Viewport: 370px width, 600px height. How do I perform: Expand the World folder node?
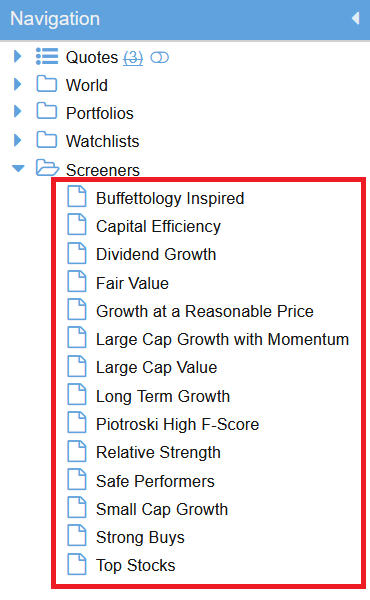[x=17, y=84]
